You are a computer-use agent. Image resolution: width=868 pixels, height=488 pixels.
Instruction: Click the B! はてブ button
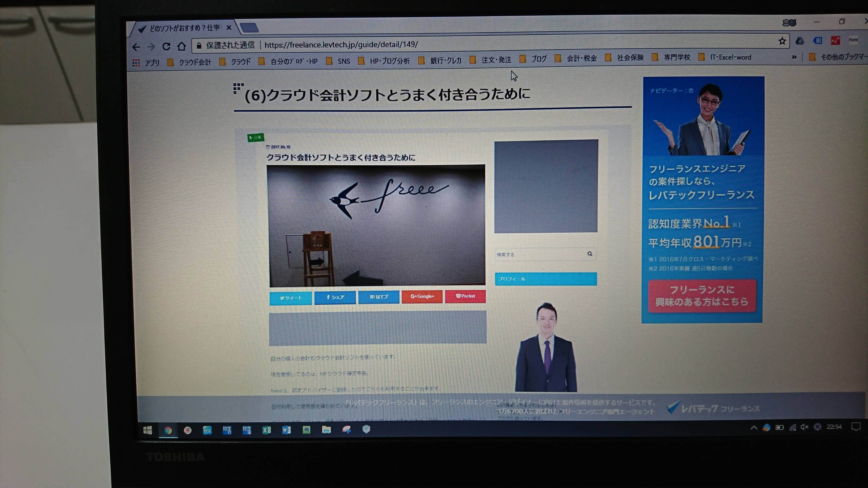click(379, 297)
